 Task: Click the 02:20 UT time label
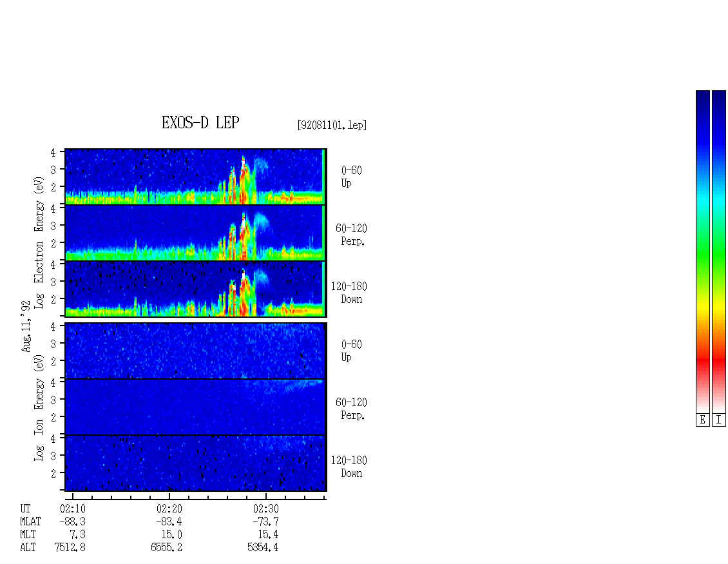[169, 509]
